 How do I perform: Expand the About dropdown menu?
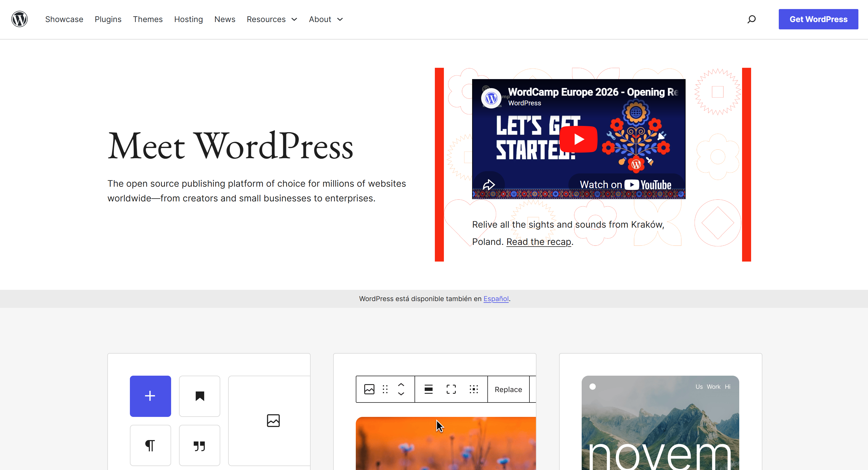pos(326,19)
